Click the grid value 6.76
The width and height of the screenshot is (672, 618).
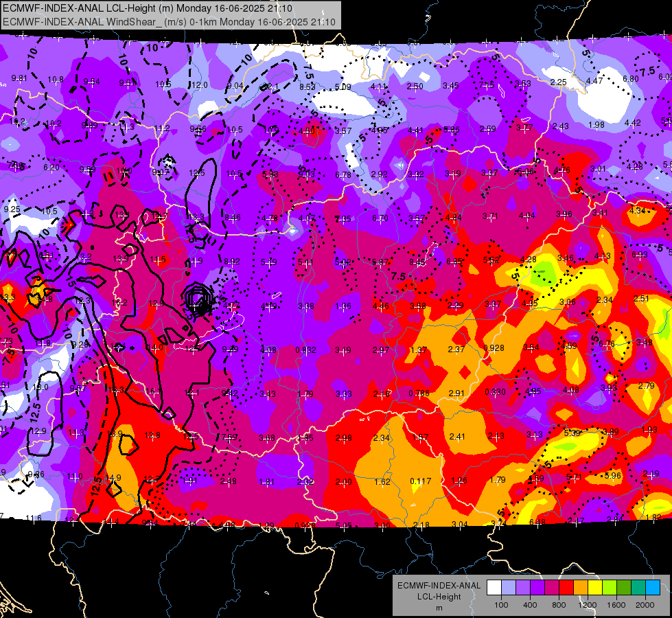(606, 343)
